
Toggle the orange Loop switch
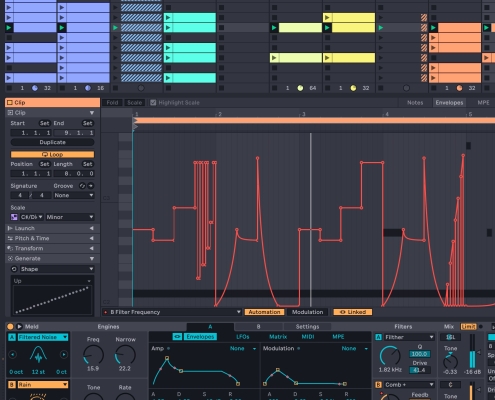click(52, 155)
